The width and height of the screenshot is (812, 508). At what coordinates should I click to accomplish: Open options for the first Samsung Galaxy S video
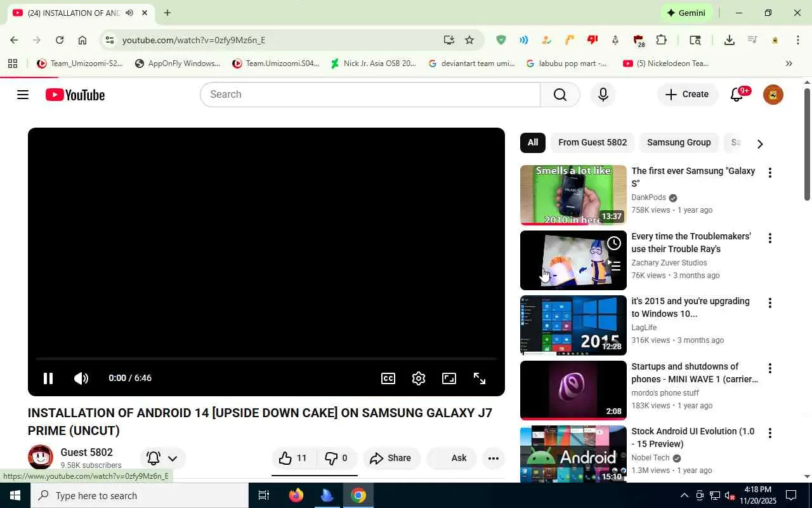point(769,173)
